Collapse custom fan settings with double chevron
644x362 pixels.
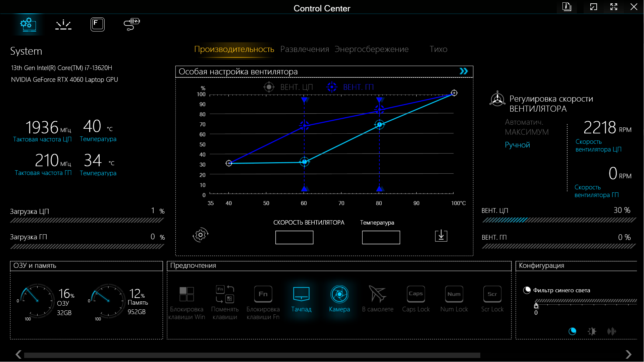[464, 71]
